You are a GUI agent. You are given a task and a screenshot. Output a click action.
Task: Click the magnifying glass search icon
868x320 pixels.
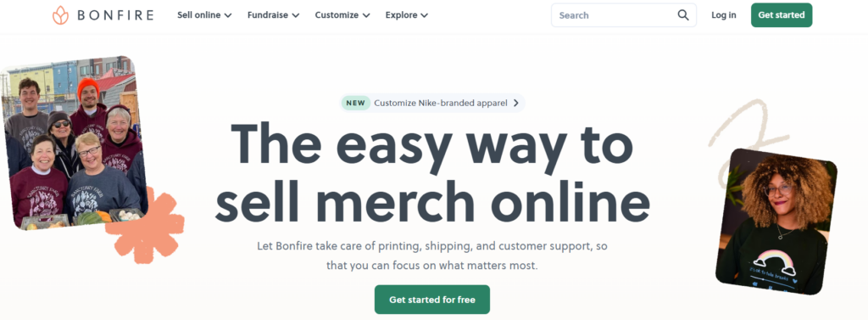click(x=683, y=15)
